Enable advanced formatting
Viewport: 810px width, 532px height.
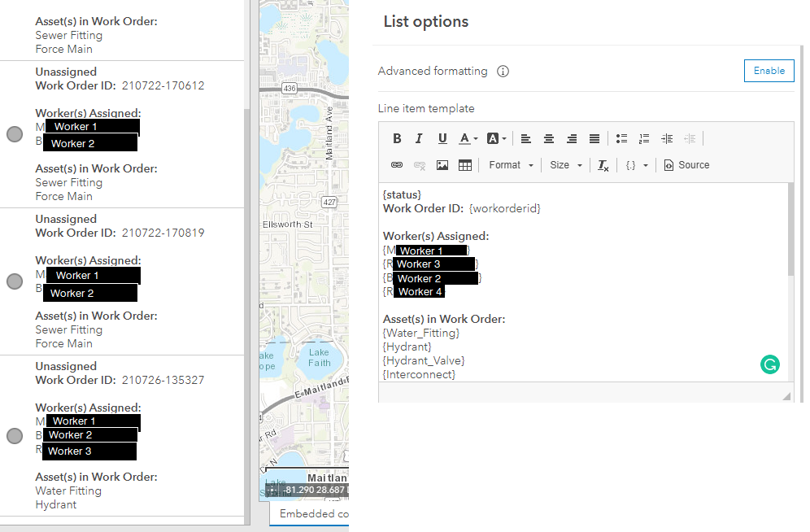(x=769, y=71)
